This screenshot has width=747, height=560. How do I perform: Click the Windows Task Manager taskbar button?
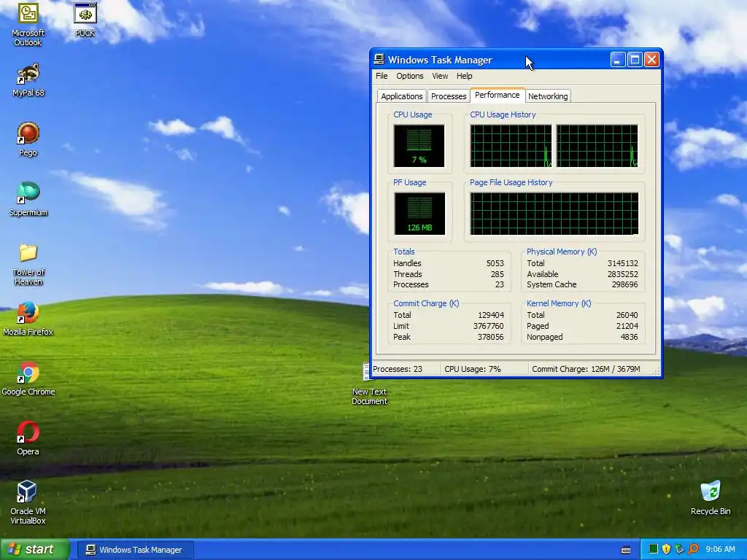(135, 550)
